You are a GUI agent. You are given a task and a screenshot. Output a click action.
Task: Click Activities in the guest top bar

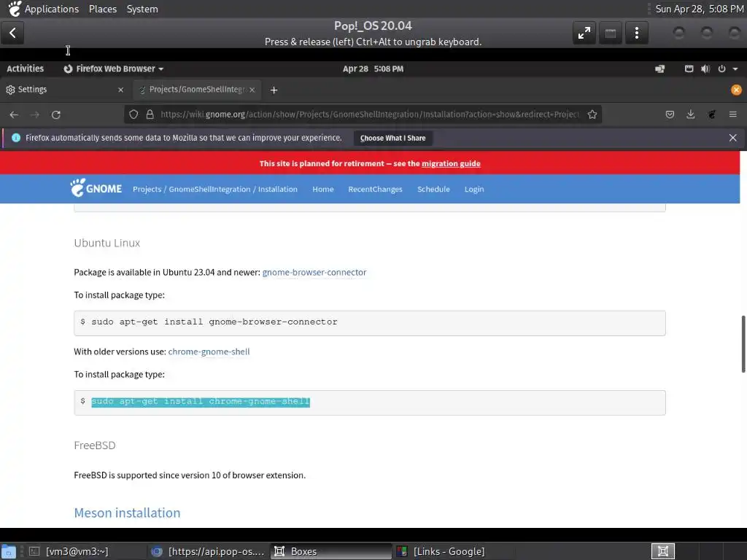click(x=26, y=69)
